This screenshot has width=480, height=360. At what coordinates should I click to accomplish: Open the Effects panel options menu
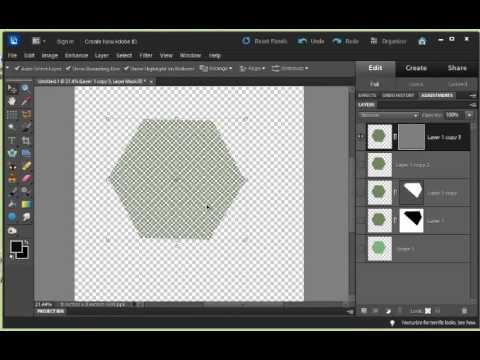tap(473, 95)
